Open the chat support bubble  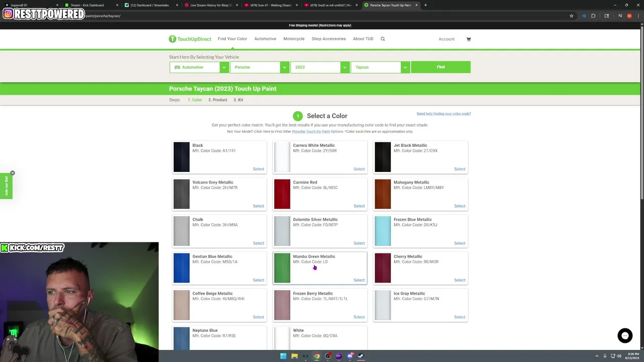pyautogui.click(x=625, y=335)
